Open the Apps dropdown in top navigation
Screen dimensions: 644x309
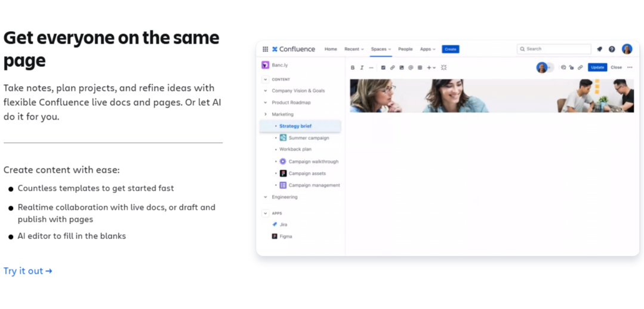coord(427,49)
